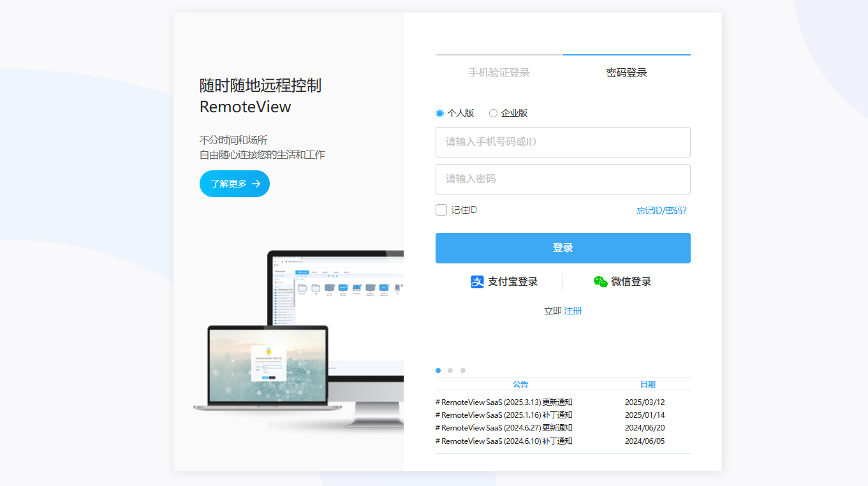This screenshot has width=868, height=486.
Task: Click the 日期 column header
Action: point(648,384)
